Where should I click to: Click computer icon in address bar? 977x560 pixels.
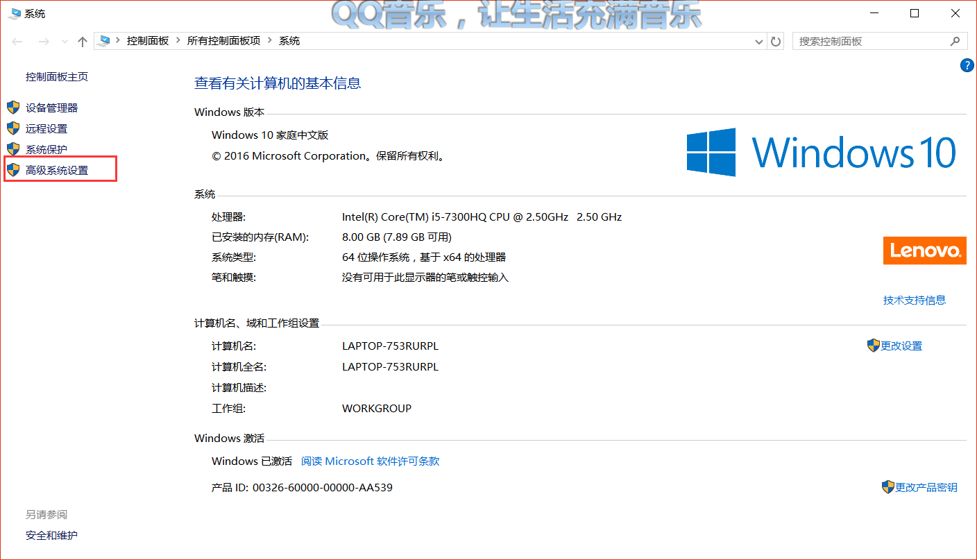pyautogui.click(x=105, y=41)
